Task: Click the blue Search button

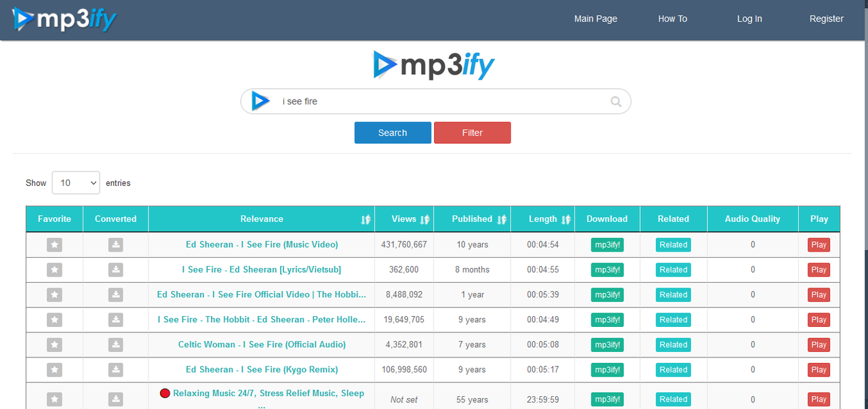Action: 393,133
